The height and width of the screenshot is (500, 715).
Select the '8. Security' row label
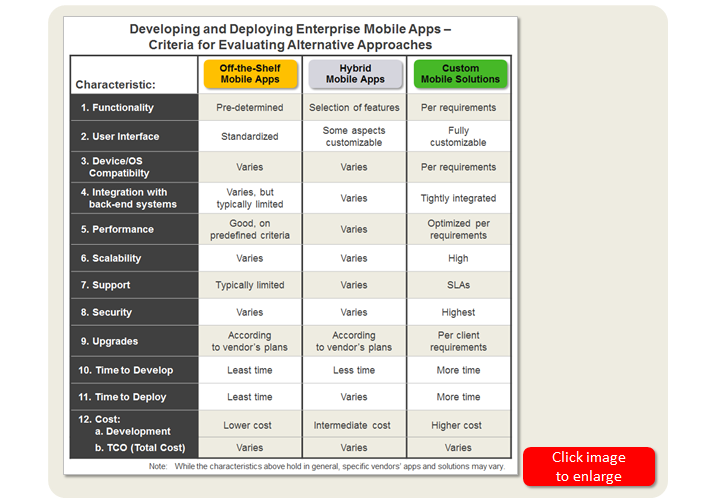(112, 312)
